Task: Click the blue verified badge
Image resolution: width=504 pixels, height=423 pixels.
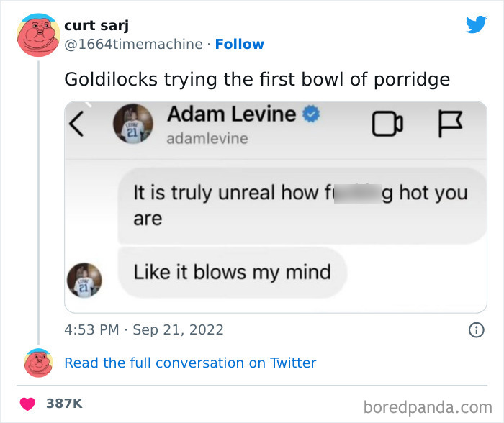Action: click(311, 114)
